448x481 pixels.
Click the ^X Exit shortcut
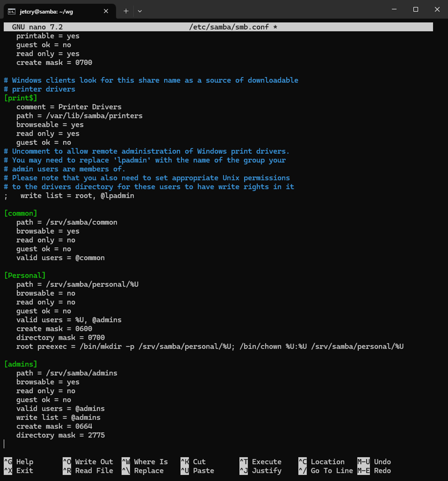click(19, 471)
